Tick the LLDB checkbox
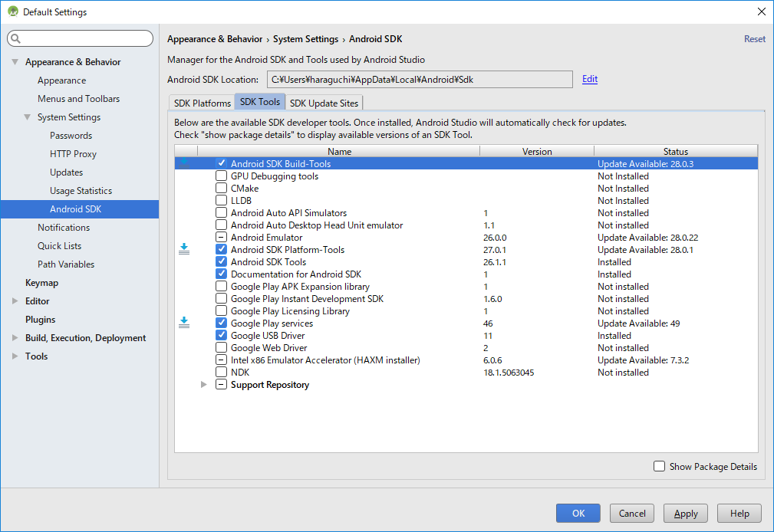Screen dimensions: 774x532 (x=221, y=200)
